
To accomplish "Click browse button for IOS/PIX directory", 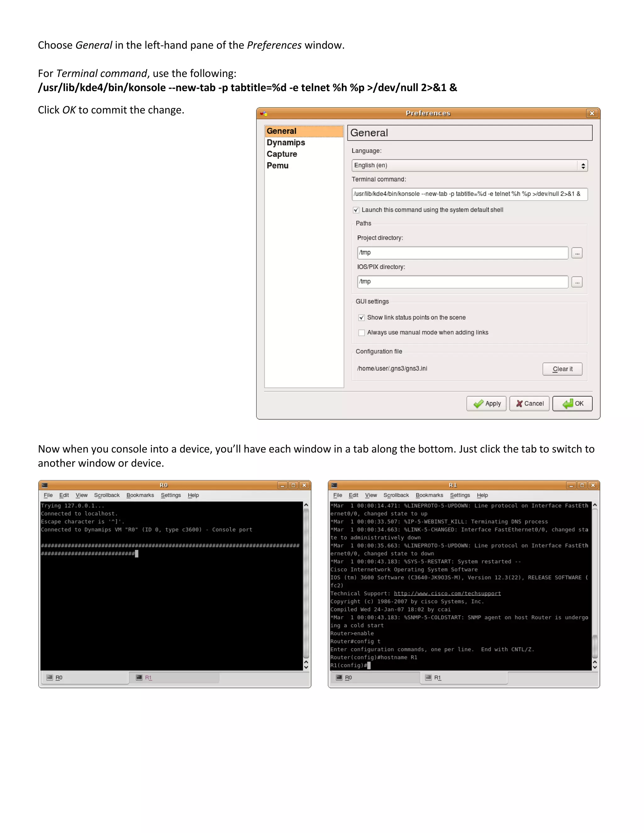I will click(x=577, y=282).
